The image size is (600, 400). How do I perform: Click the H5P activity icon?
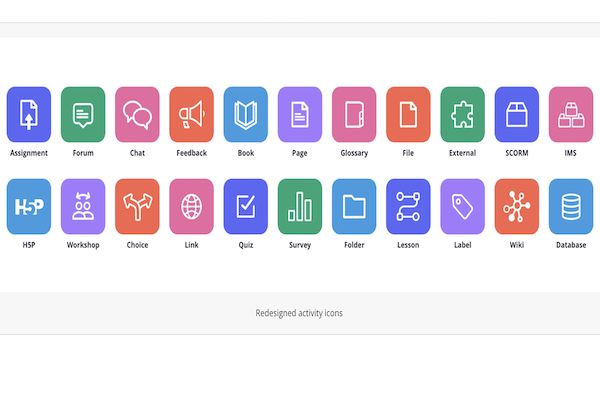(x=29, y=206)
